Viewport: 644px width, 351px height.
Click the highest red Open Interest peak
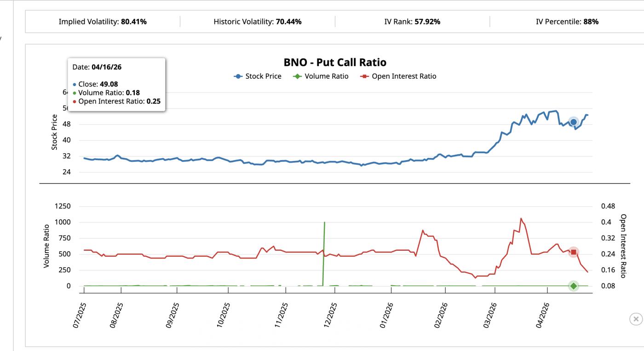pos(521,219)
